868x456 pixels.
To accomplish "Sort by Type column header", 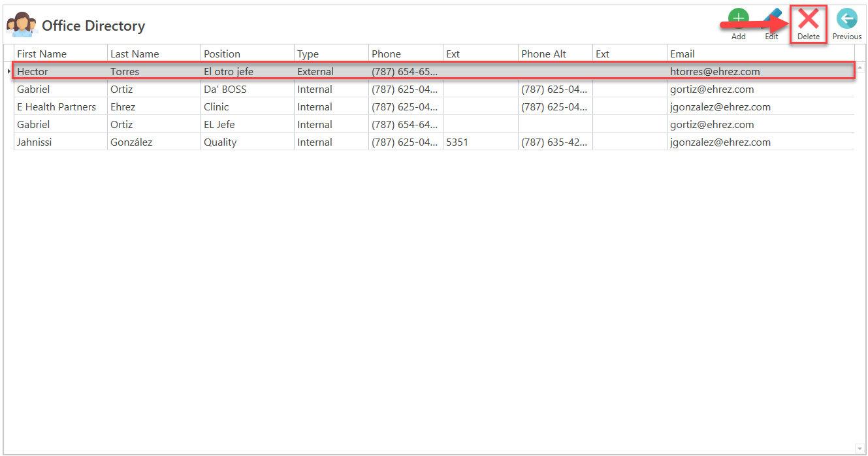I will point(331,54).
